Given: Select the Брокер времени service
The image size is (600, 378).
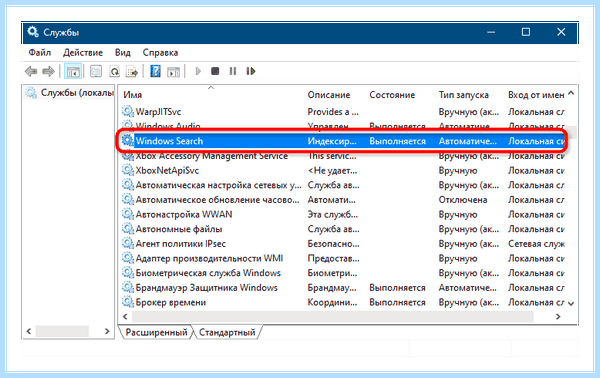Looking at the screenshot, I should click(171, 302).
